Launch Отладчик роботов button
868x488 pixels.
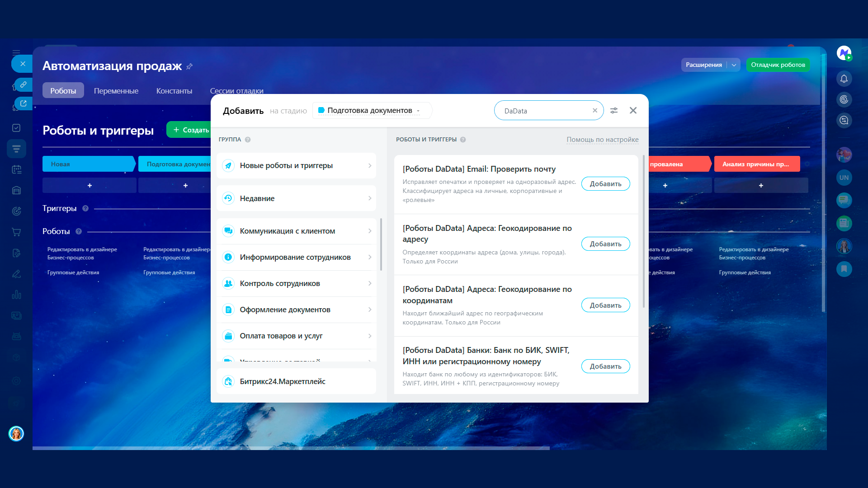point(778,65)
